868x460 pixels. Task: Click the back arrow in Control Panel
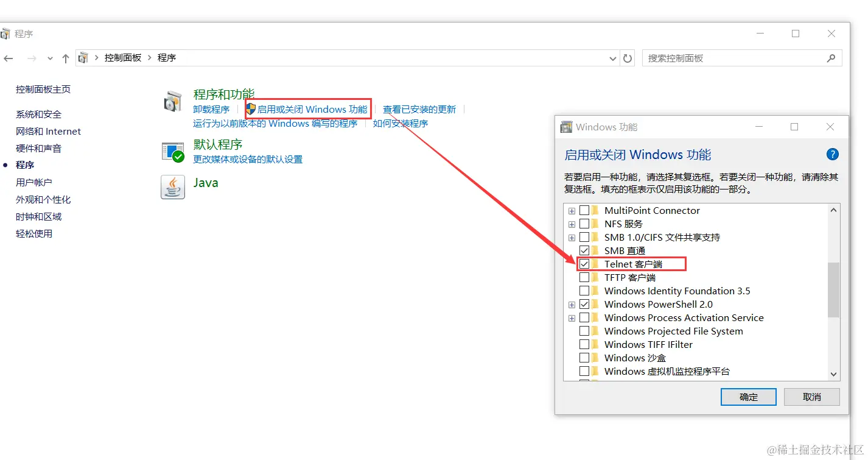point(8,58)
